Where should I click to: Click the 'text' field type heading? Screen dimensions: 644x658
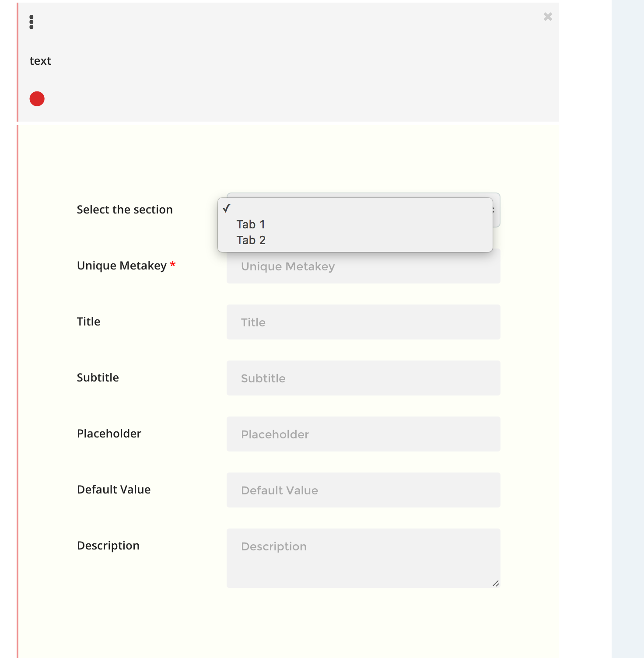click(x=40, y=61)
